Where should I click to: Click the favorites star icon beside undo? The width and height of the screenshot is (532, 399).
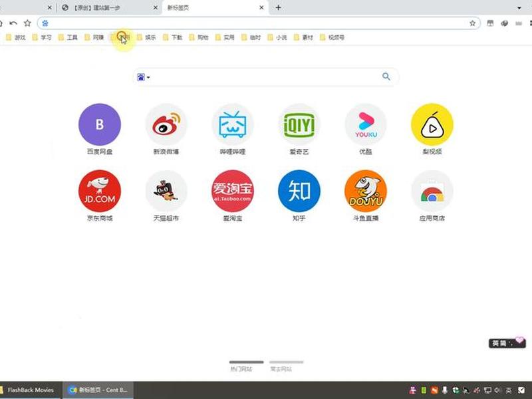pos(27,23)
